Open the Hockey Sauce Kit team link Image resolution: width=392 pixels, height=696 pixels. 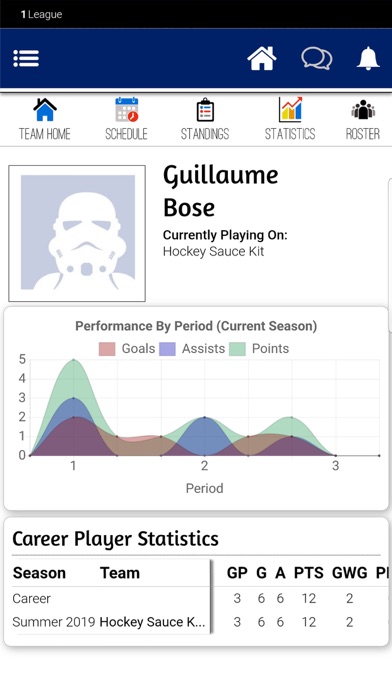tap(214, 251)
